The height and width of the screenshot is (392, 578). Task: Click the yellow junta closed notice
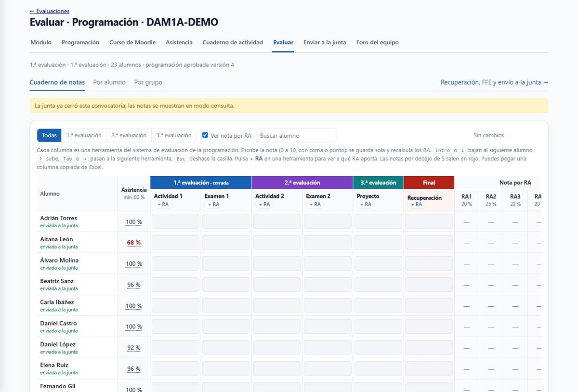(x=289, y=105)
